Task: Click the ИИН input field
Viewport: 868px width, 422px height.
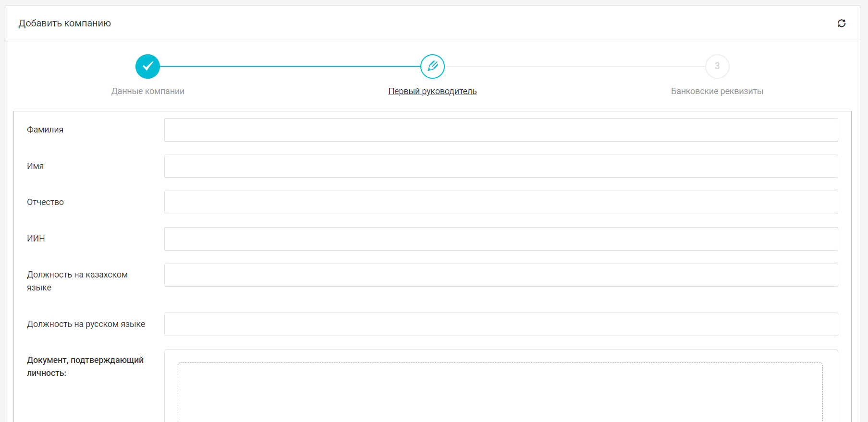Action: coord(501,239)
